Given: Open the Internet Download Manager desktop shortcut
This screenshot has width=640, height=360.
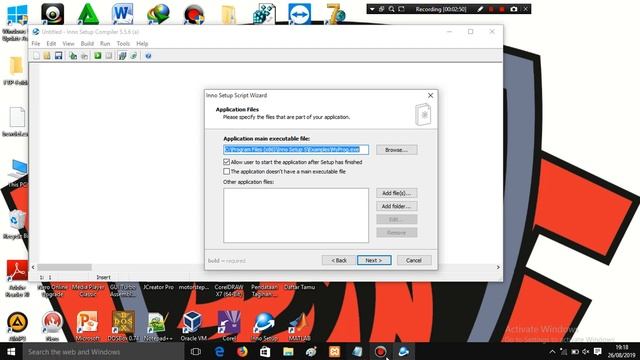Looking at the screenshot, I should (158, 14).
